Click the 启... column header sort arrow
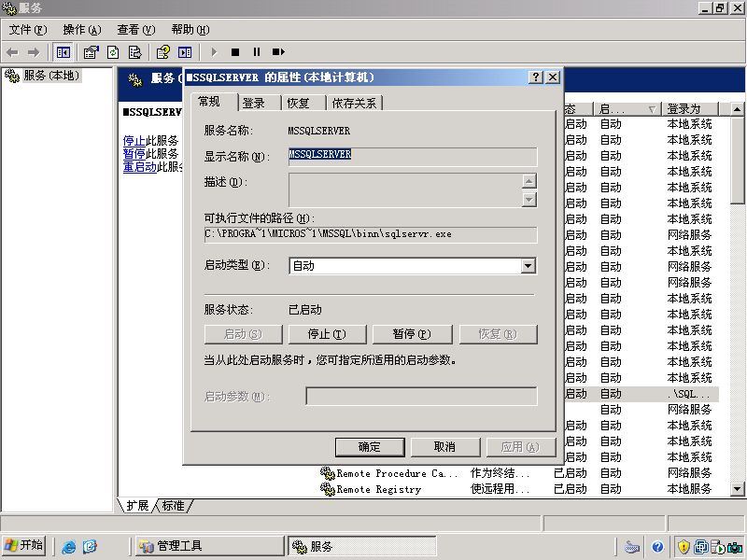The width and height of the screenshot is (747, 560). click(x=652, y=109)
